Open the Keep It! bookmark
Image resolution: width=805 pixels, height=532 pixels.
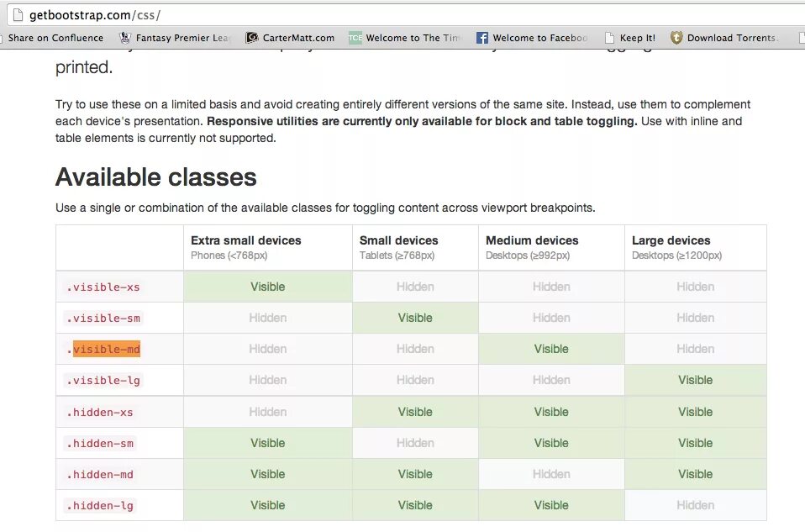[630, 37]
